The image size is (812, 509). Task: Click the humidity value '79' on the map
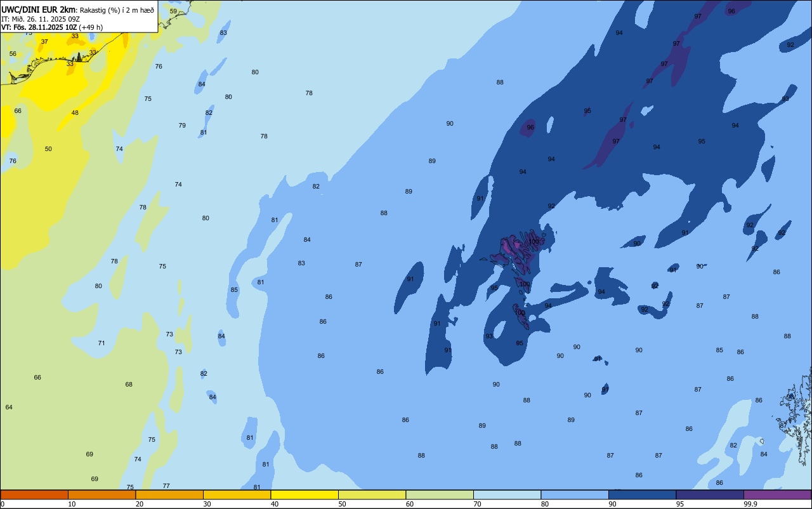click(182, 126)
